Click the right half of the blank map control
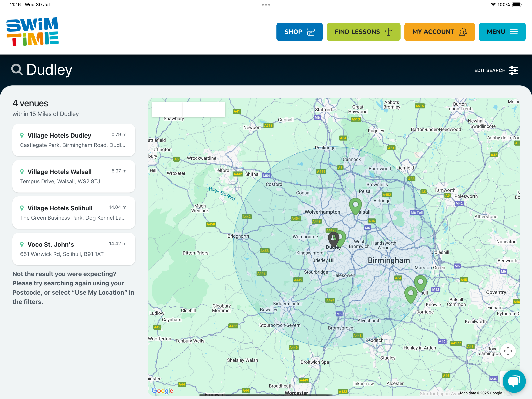 [204, 109]
